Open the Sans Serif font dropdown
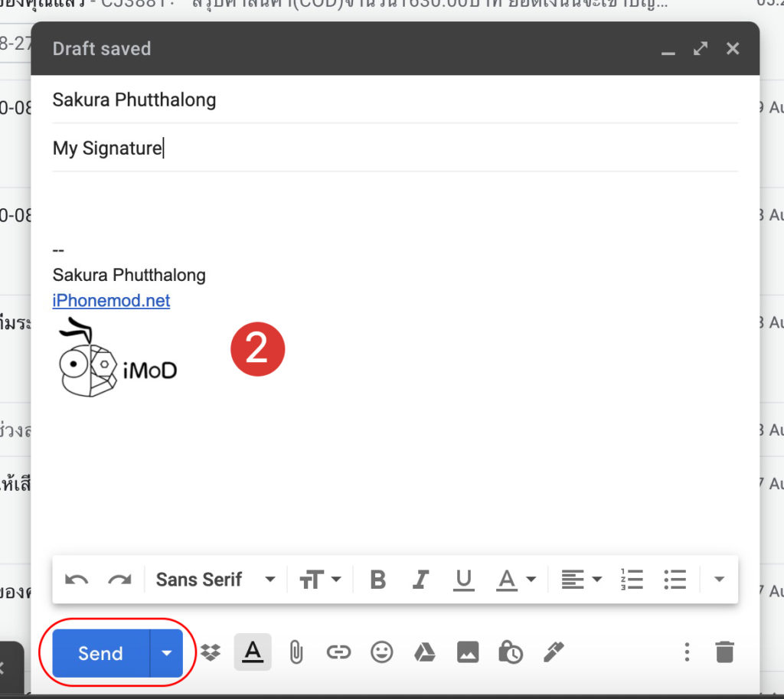 click(215, 580)
